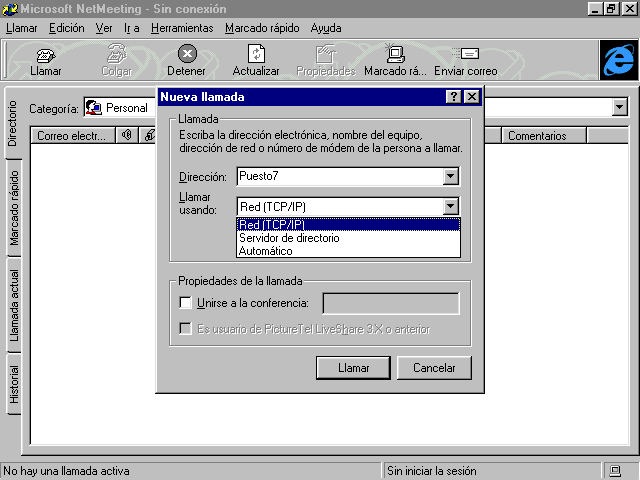This screenshot has height=480, width=640.
Task: Select the Automático option
Action: coord(349,251)
